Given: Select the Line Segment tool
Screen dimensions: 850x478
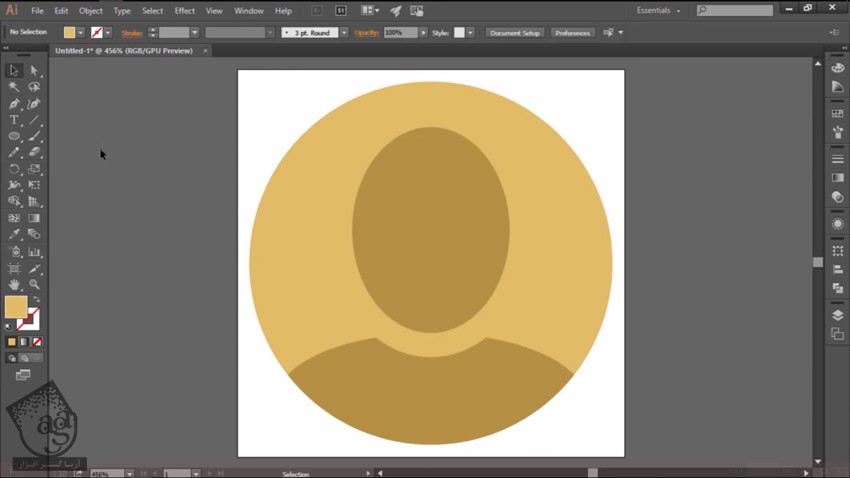Looking at the screenshot, I should [x=34, y=120].
